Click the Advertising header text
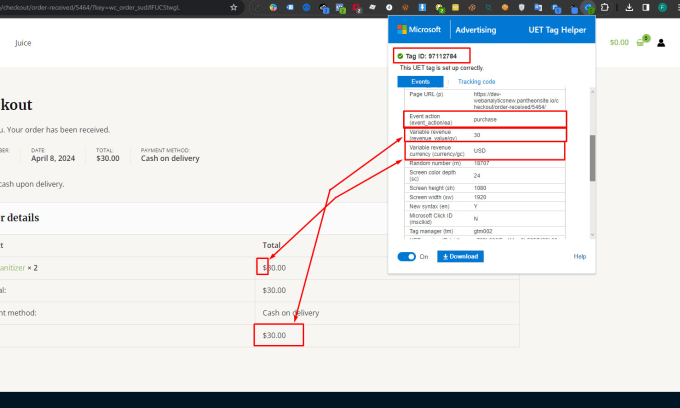 click(476, 30)
